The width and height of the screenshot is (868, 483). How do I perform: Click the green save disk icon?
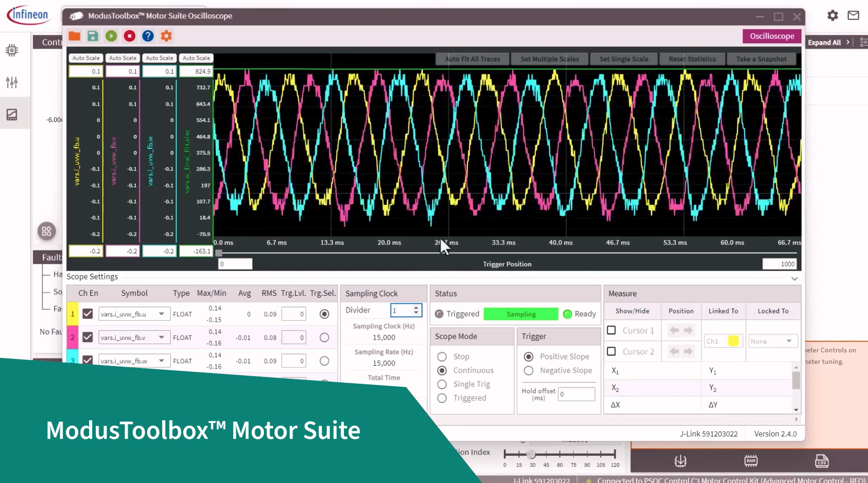[x=93, y=36]
